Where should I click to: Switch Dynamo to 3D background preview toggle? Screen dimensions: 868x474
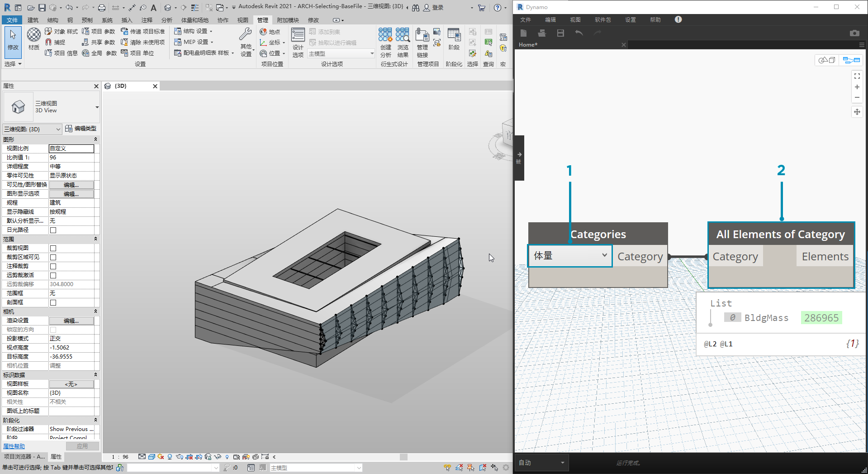[x=827, y=60]
